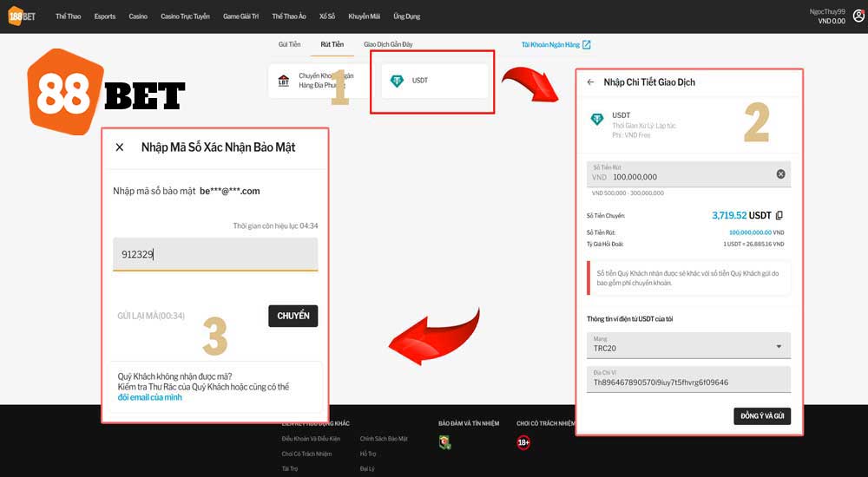Open Khuyến Mãi promotions menu
This screenshot has height=477, width=868.
[x=365, y=16]
